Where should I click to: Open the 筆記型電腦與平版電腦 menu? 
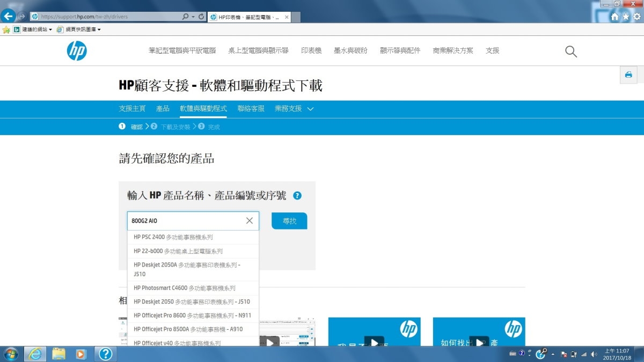tap(182, 50)
